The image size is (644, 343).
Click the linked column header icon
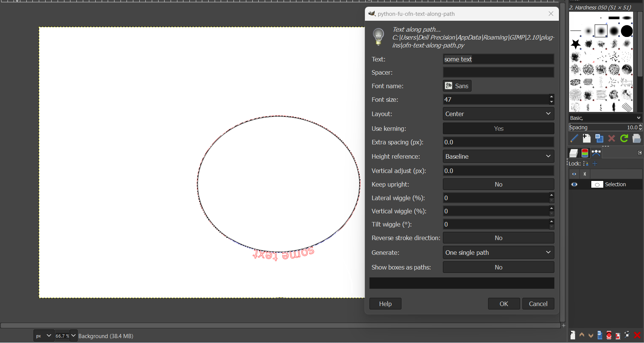(x=585, y=174)
